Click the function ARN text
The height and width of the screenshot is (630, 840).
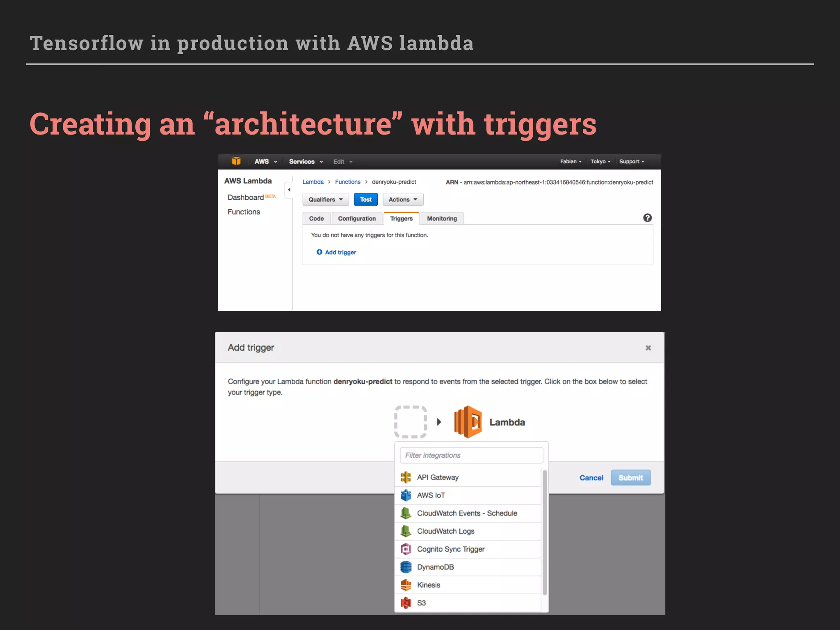point(549,183)
